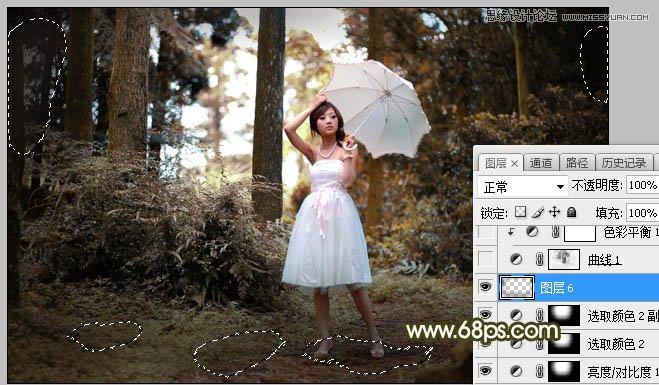Close the 图层 tab with its X
Screen dimensions: 659x385
coord(514,164)
